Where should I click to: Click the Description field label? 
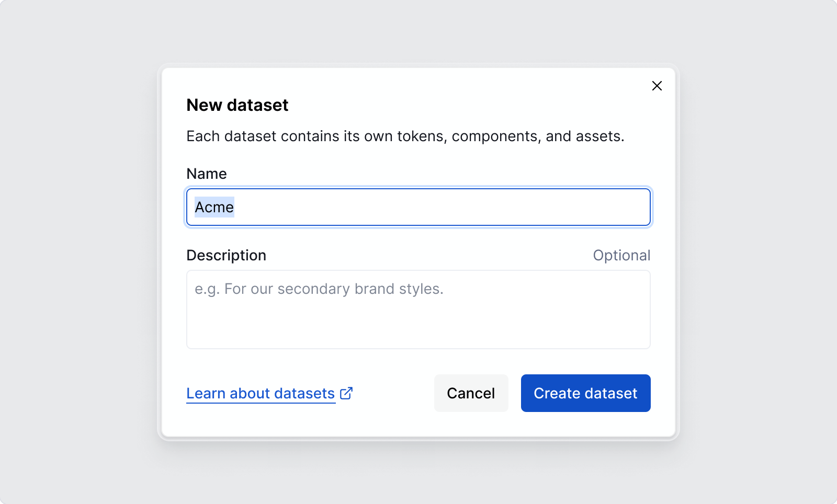[x=227, y=255]
